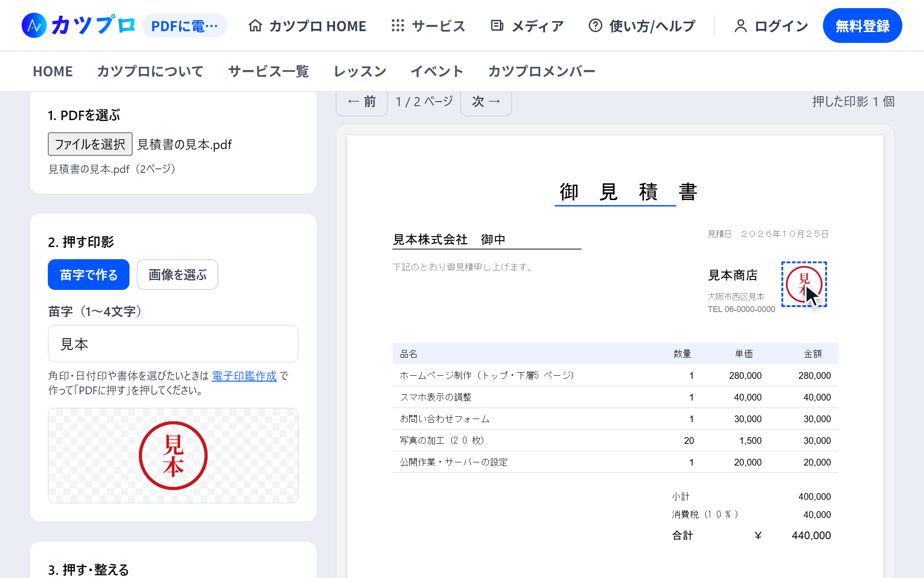Image resolution: width=924 pixels, height=578 pixels.
Task: Click the help question mark icon
Action: (x=595, y=26)
